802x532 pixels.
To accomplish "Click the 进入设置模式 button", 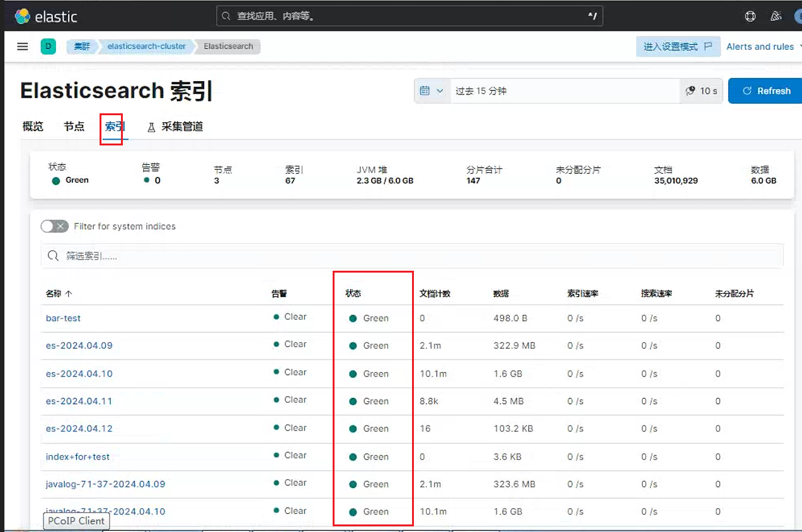I will (678, 47).
